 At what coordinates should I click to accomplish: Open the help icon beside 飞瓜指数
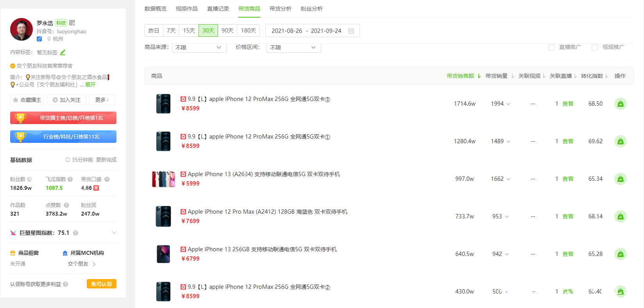click(70, 179)
